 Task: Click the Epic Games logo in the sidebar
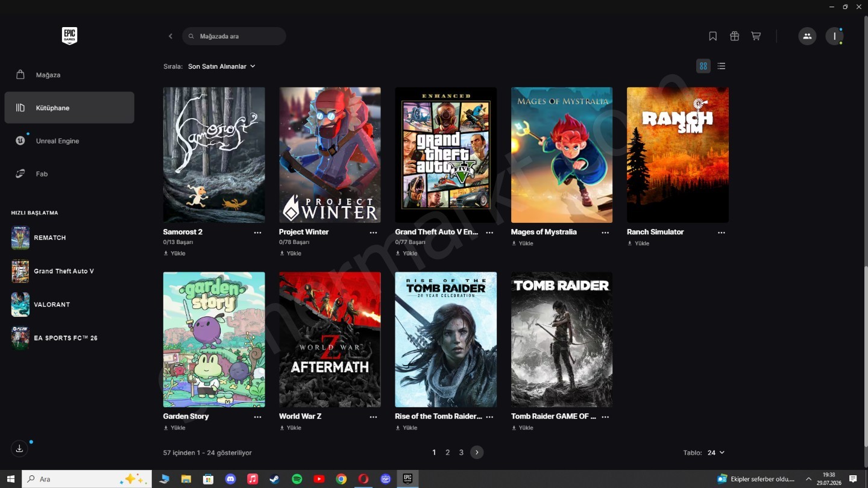(x=69, y=36)
